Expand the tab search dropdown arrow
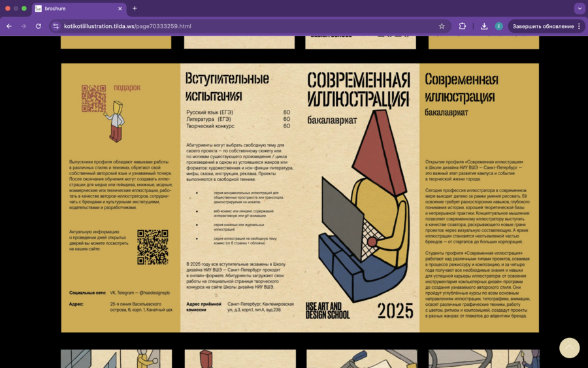The width and height of the screenshot is (588, 368). pyautogui.click(x=580, y=8)
